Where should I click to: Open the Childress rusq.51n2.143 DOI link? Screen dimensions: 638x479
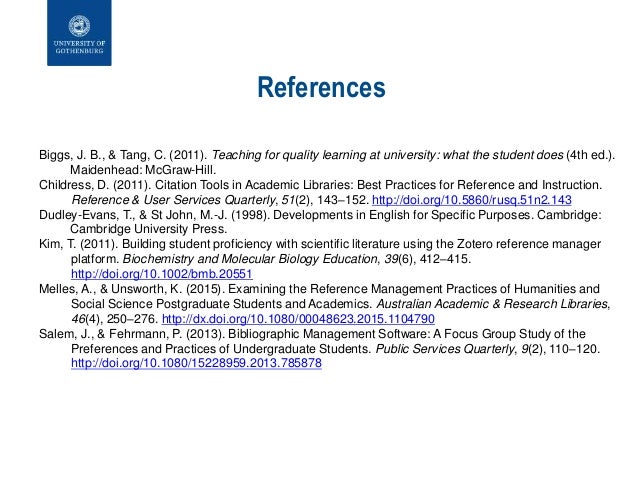472,200
